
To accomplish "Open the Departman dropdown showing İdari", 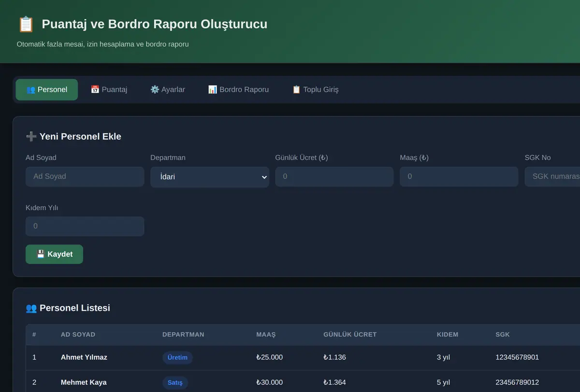I will click(x=210, y=177).
